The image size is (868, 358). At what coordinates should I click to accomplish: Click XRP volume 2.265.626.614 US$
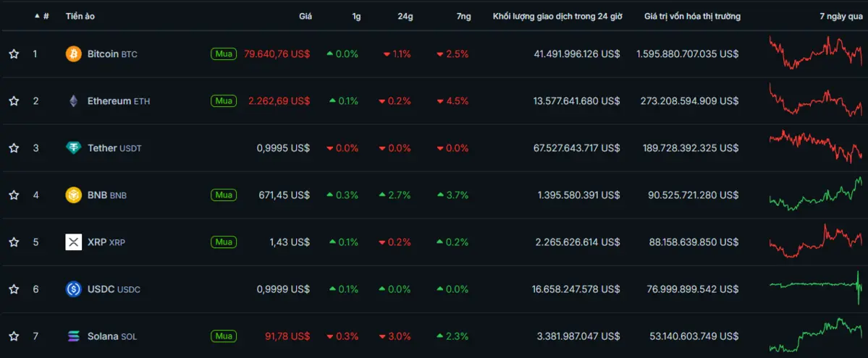(578, 242)
